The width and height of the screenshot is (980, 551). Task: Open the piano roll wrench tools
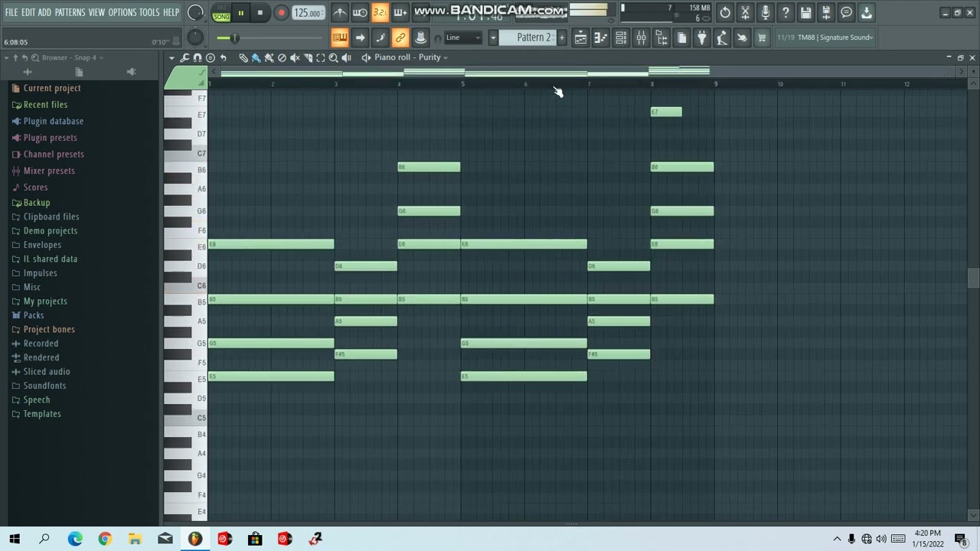pyautogui.click(x=185, y=57)
